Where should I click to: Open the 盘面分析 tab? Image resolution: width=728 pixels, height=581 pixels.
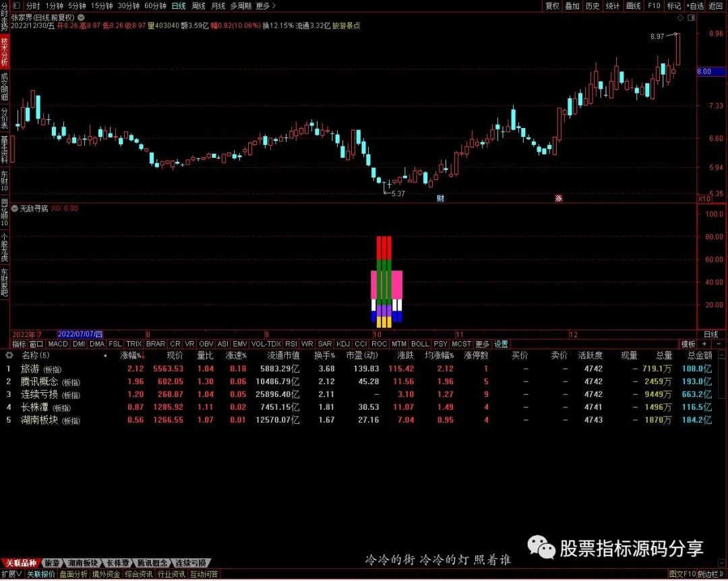[73, 574]
